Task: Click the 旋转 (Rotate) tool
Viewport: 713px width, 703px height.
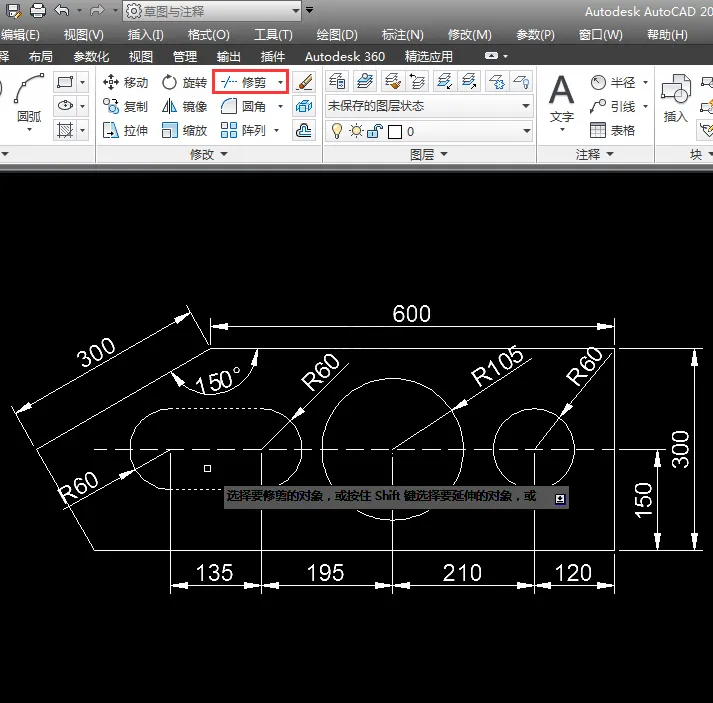Action: [184, 82]
